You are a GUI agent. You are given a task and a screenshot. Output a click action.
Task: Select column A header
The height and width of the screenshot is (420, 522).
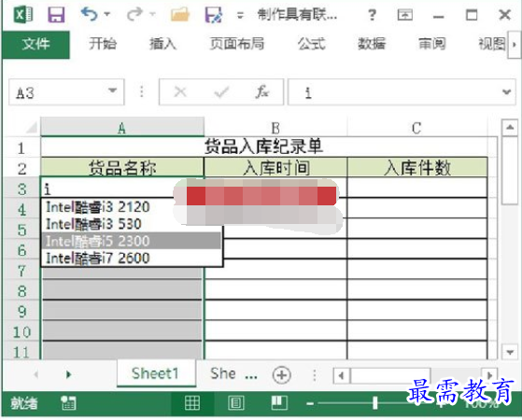pyautogui.click(x=122, y=127)
